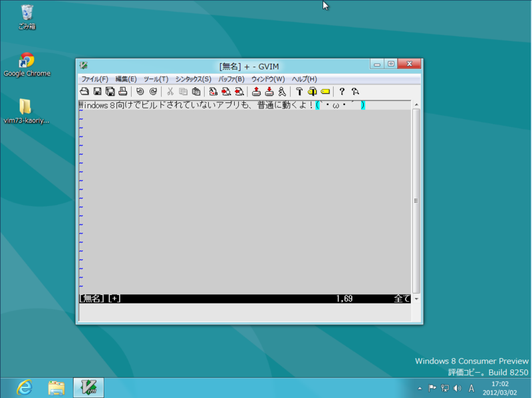The height and width of the screenshot is (398, 532).
Task: Open the ファイル(F) menu
Action: tap(97, 78)
